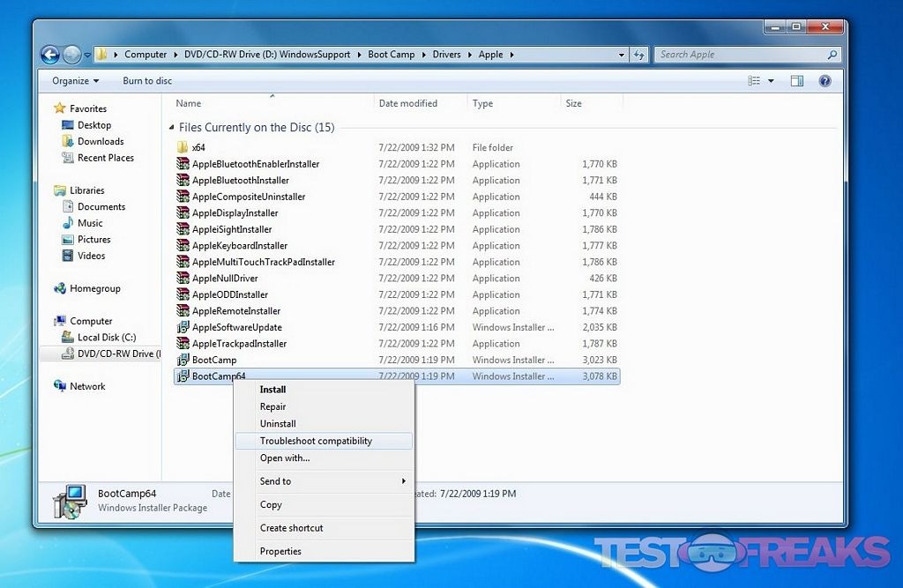Sort files by Date modified column
Viewport: 903px width, 588px height.
point(408,104)
